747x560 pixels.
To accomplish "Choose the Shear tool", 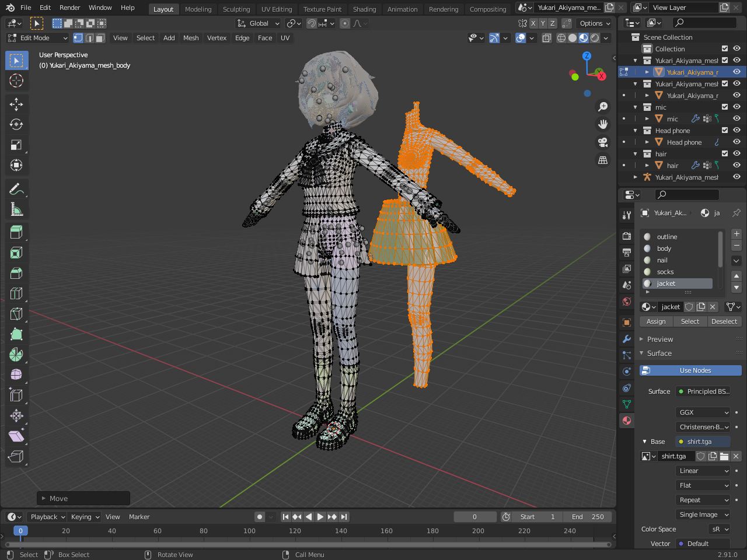I will pos(16,436).
